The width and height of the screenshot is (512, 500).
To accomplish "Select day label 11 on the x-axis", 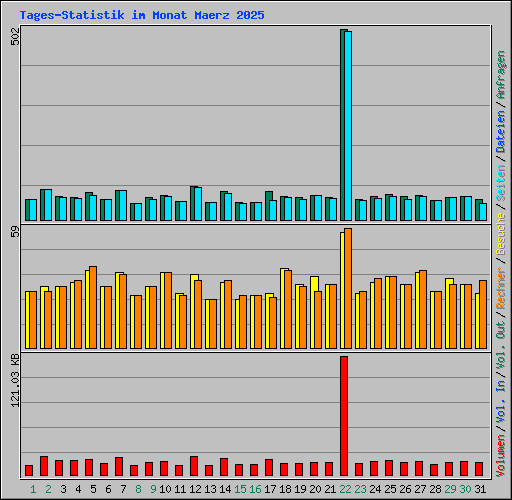I will click(180, 489).
